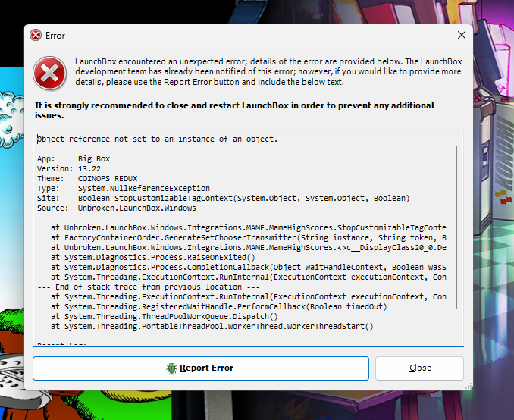Click the vertical scrollbar in error details

point(456,228)
